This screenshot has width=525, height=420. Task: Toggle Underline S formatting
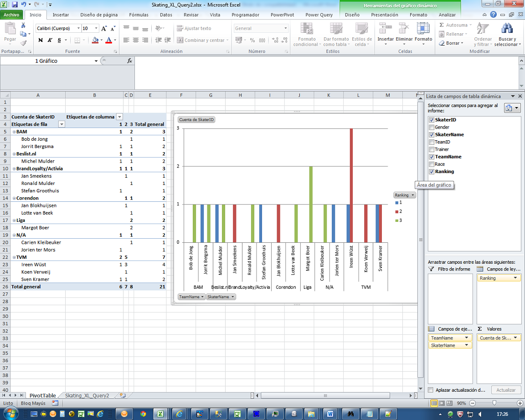click(59, 40)
